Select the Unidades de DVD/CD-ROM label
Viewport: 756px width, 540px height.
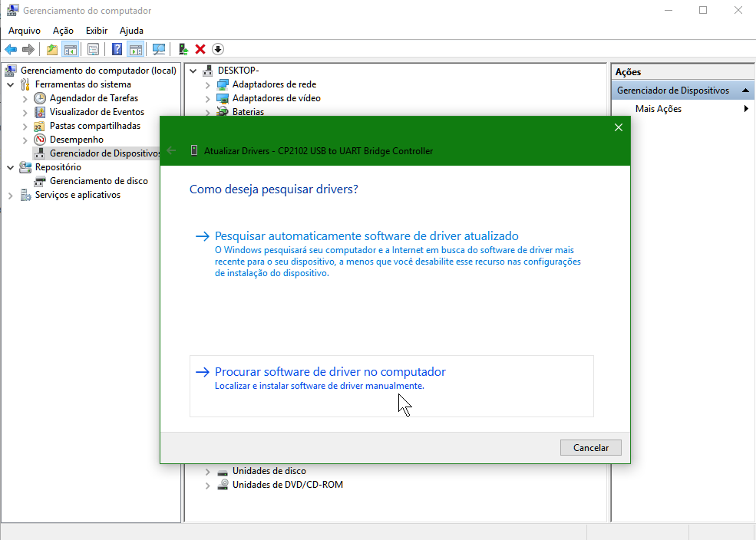coord(288,485)
